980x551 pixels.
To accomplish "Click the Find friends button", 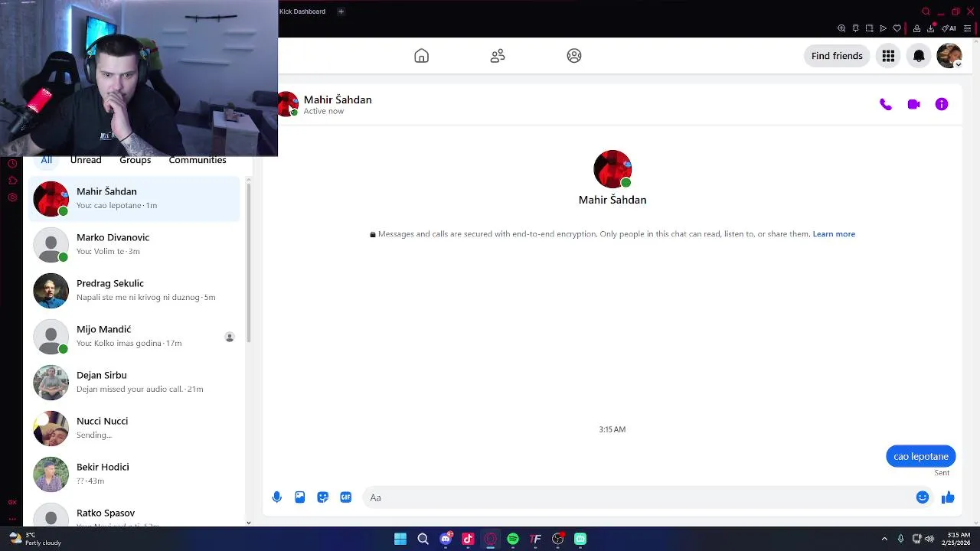I will pos(837,56).
